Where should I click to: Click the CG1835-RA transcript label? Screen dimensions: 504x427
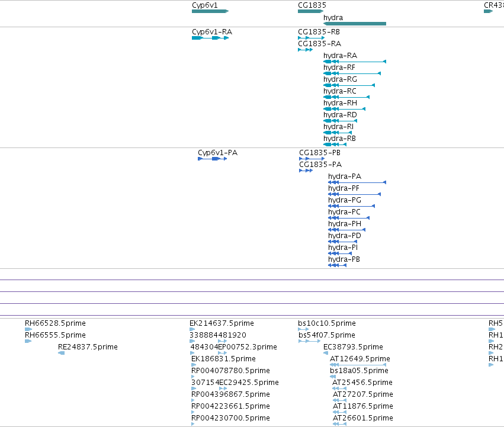pyautogui.click(x=319, y=44)
